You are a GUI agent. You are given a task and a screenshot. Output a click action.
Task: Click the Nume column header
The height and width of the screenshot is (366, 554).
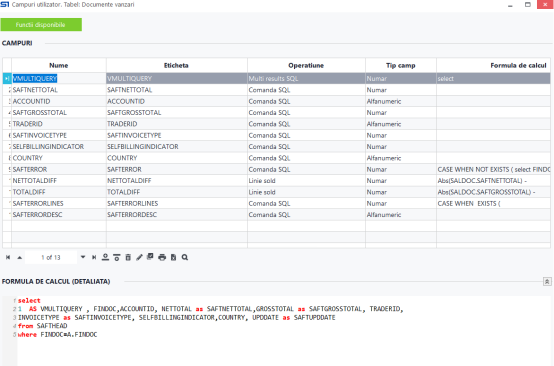tap(59, 65)
